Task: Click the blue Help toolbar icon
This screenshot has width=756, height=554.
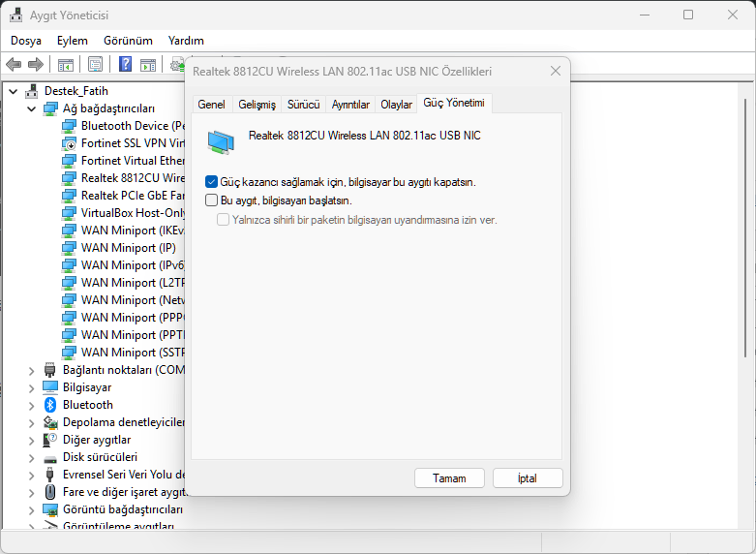Action: click(x=126, y=64)
